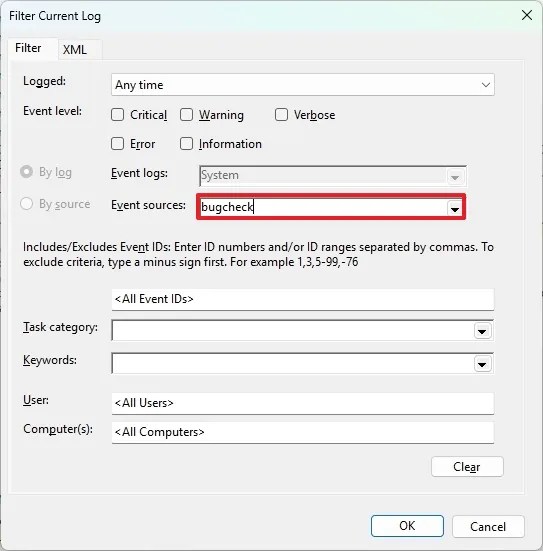Expand the Event sources dropdown arrow
This screenshot has height=551, width=543.
pyautogui.click(x=455, y=209)
